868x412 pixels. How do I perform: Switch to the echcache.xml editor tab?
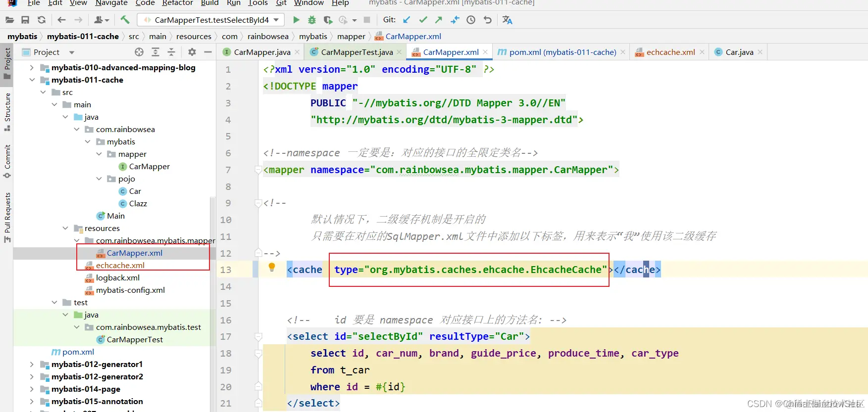(x=670, y=52)
